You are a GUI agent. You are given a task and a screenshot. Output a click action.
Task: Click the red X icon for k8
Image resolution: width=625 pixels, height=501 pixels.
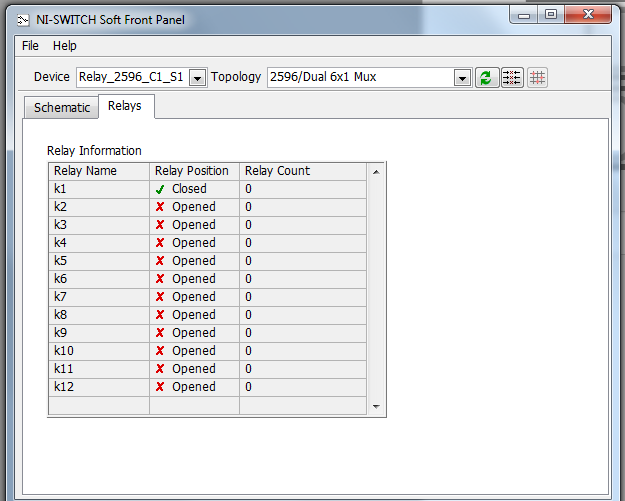coord(160,315)
